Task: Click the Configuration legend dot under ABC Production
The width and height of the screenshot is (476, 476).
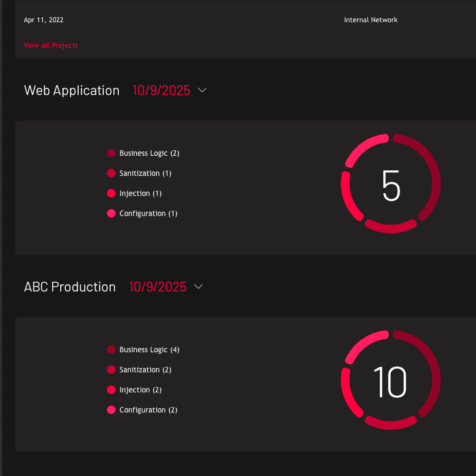Action: point(111,410)
